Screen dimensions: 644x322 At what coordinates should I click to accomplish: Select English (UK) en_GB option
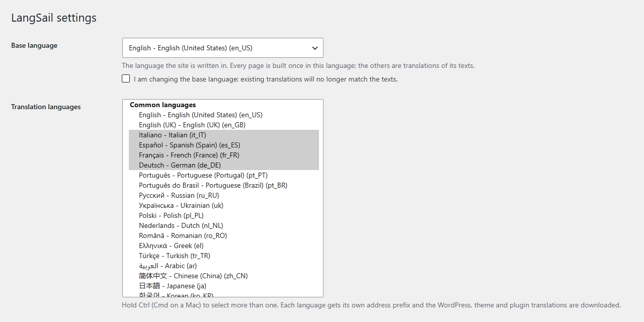pyautogui.click(x=224, y=125)
